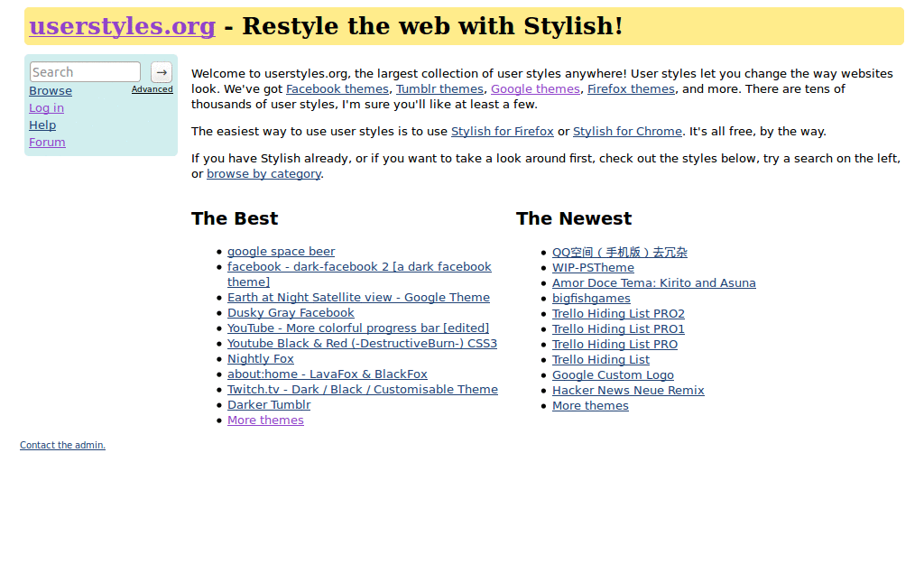Open plain Trello Hiding List link
This screenshot has width=924, height=582.
(x=600, y=359)
